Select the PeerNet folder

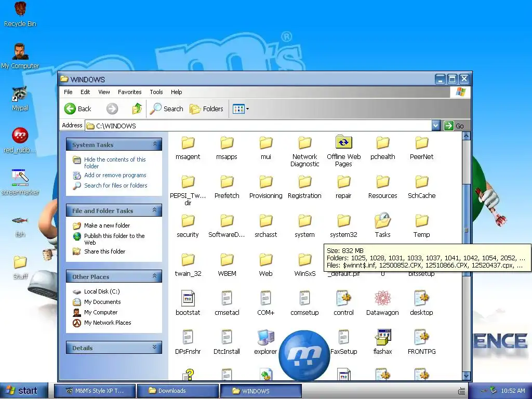pyautogui.click(x=421, y=148)
